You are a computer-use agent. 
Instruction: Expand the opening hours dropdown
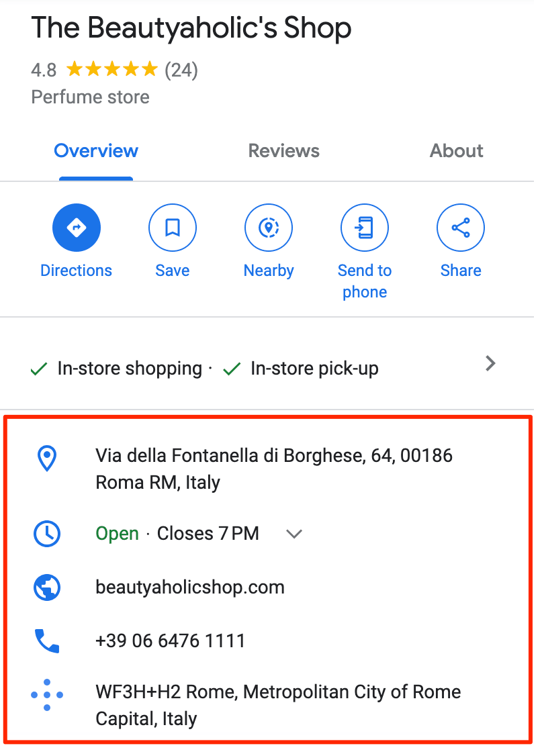pyautogui.click(x=293, y=534)
